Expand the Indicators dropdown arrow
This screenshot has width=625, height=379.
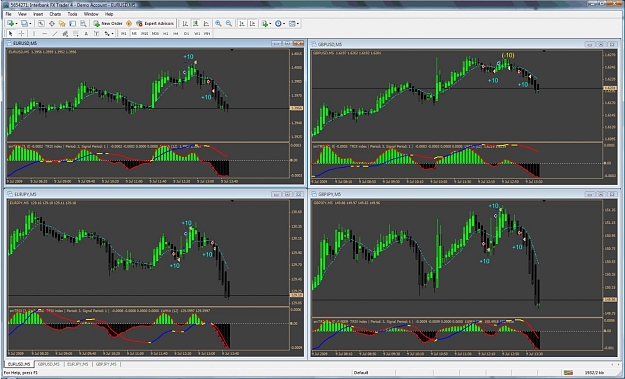(271, 24)
